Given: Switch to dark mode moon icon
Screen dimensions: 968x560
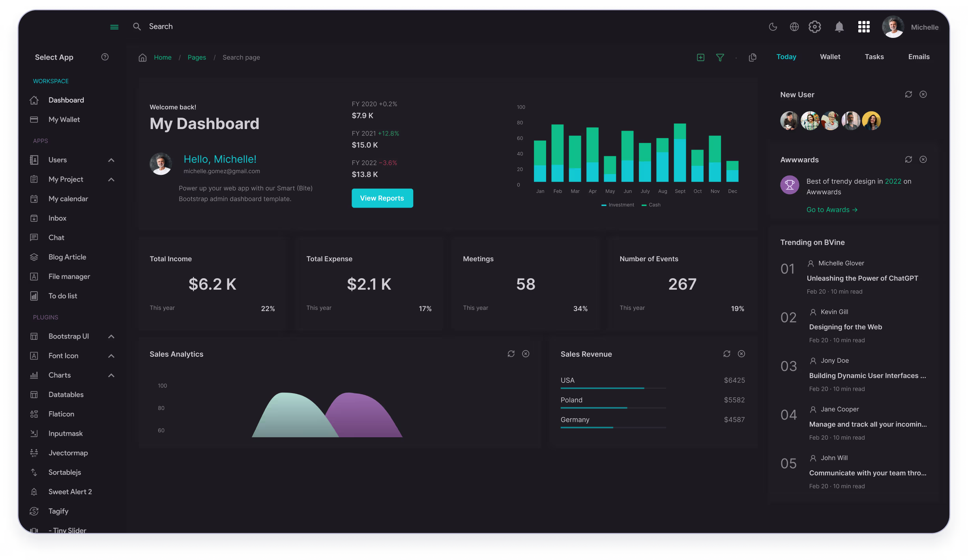Looking at the screenshot, I should (773, 27).
